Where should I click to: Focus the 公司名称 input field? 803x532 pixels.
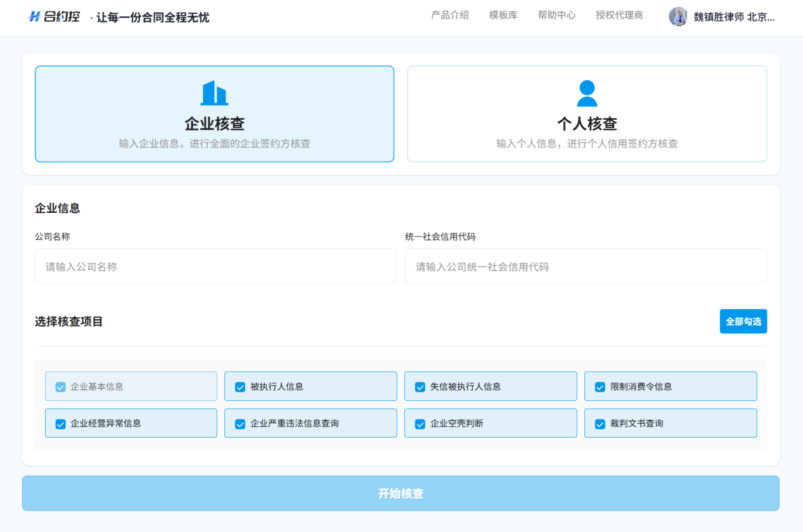215,266
